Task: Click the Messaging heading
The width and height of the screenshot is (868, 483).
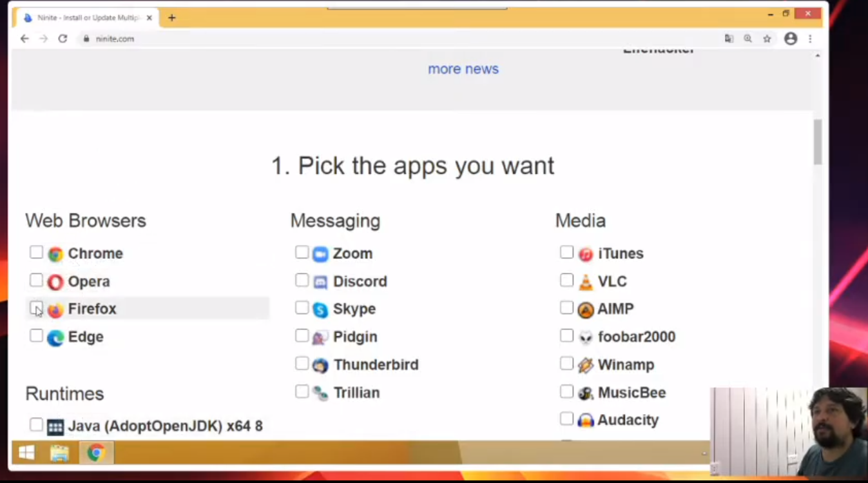Action: pyautogui.click(x=335, y=221)
